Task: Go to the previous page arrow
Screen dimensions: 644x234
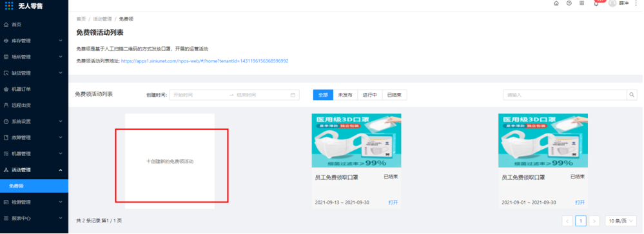Action: pos(567,221)
